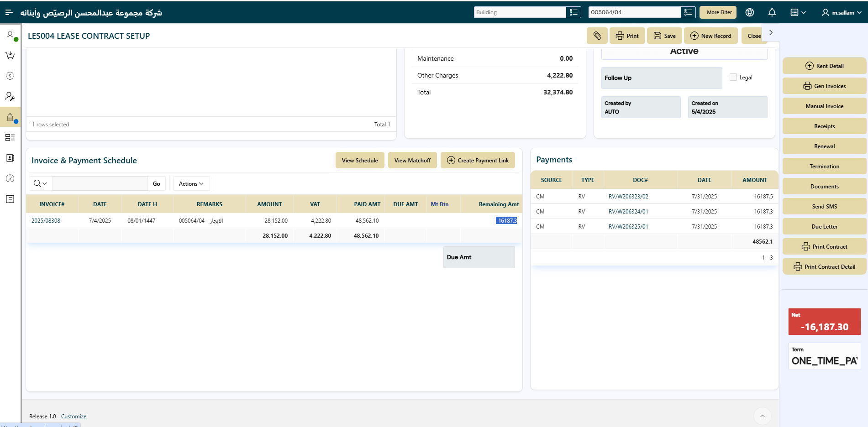Open the m.sallam user menu
The image size is (868, 427).
pyautogui.click(x=842, y=12)
